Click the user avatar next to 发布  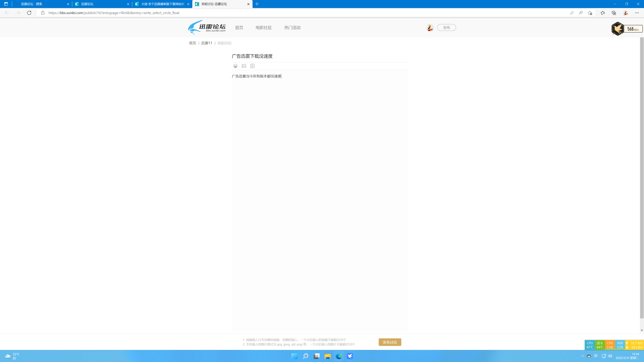(430, 28)
